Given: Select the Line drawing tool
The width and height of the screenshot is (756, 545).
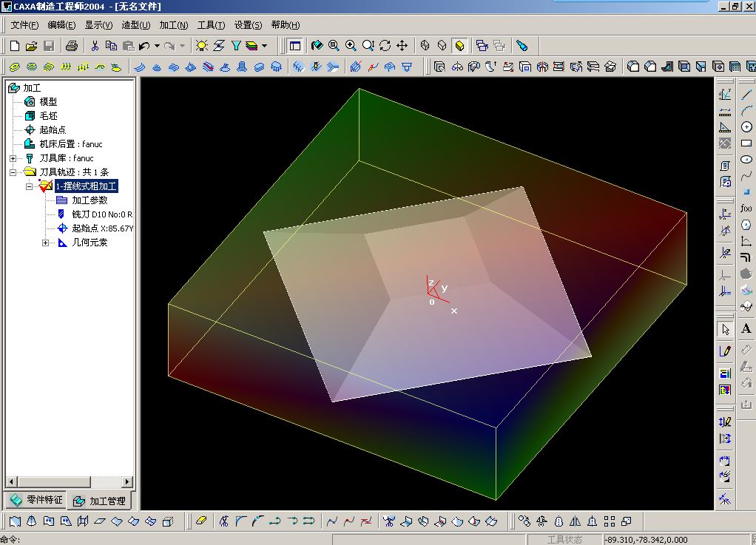Looking at the screenshot, I should [746, 95].
